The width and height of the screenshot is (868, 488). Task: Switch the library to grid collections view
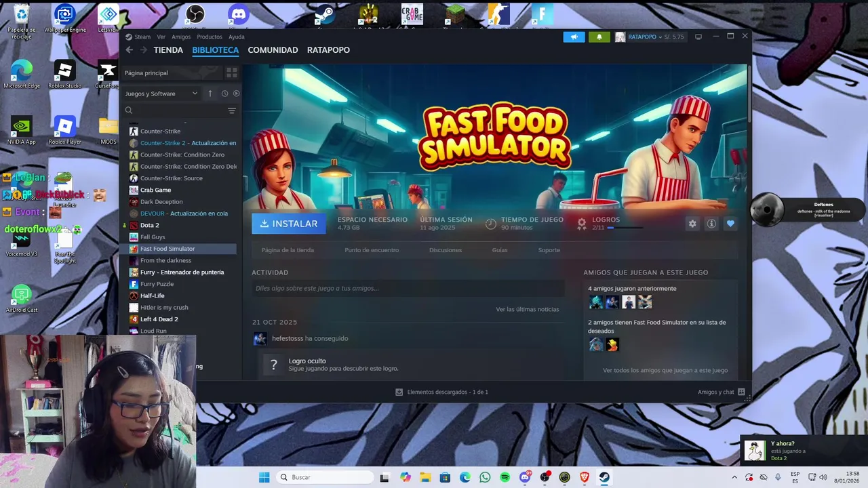click(231, 73)
